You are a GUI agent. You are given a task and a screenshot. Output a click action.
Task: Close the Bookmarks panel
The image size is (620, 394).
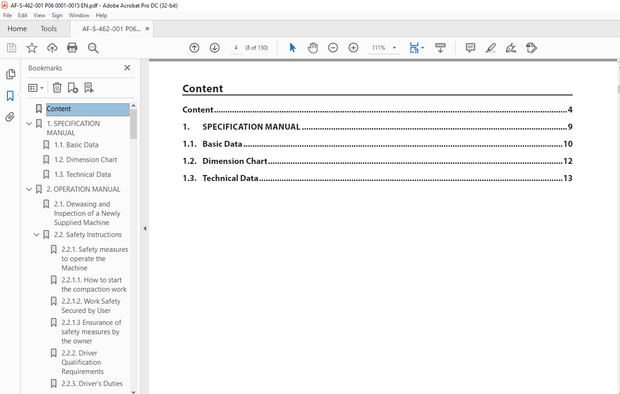(127, 68)
